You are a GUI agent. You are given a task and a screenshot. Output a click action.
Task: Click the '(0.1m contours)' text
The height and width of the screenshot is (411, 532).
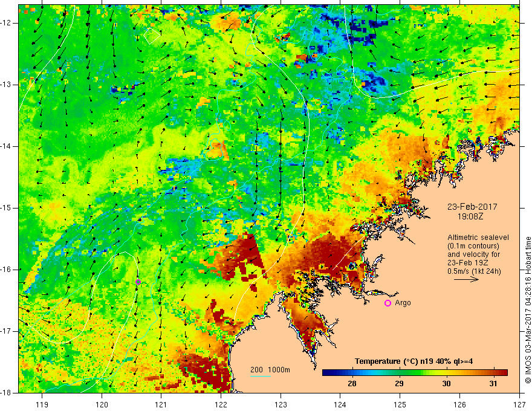click(473, 246)
